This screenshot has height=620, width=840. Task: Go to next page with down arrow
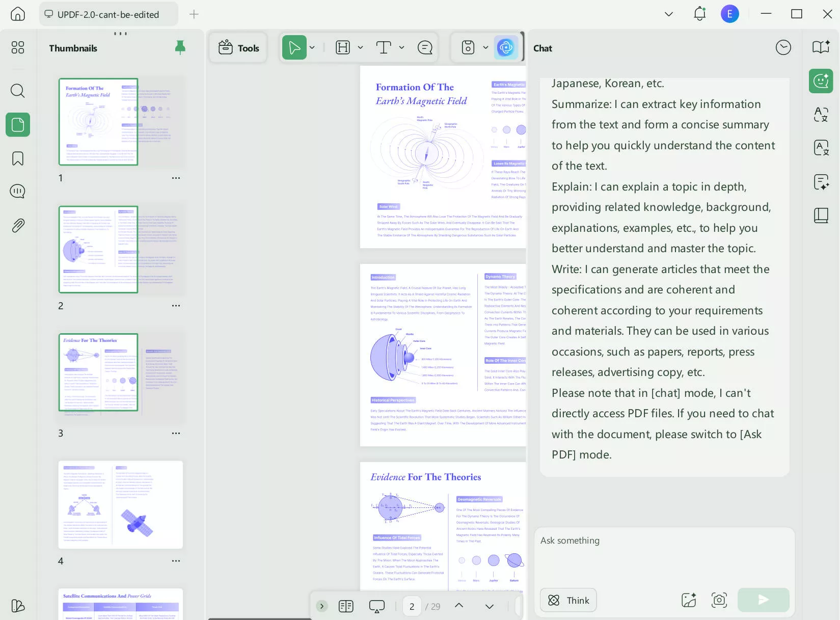(x=490, y=606)
